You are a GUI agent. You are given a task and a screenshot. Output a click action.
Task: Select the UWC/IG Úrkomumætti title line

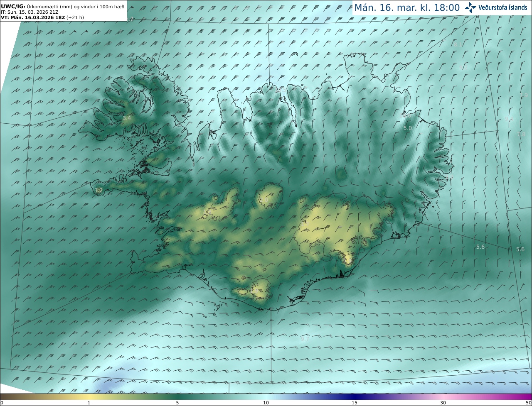pyautogui.click(x=63, y=7)
